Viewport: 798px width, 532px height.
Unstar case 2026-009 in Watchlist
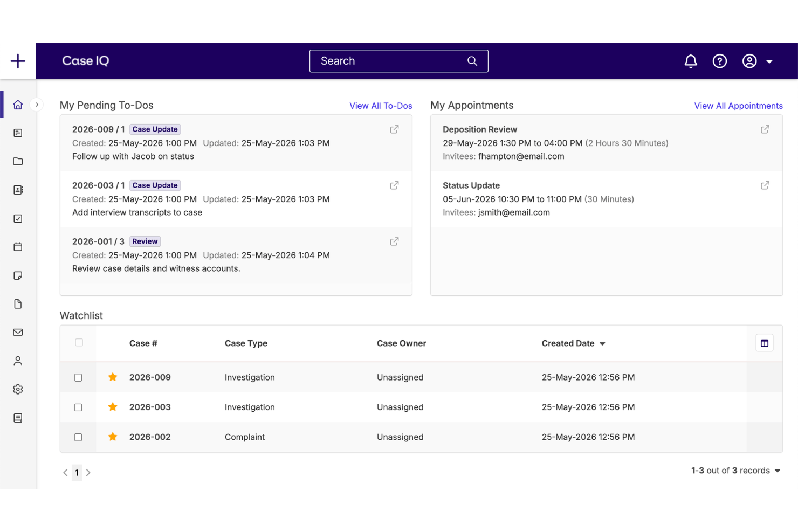113,377
